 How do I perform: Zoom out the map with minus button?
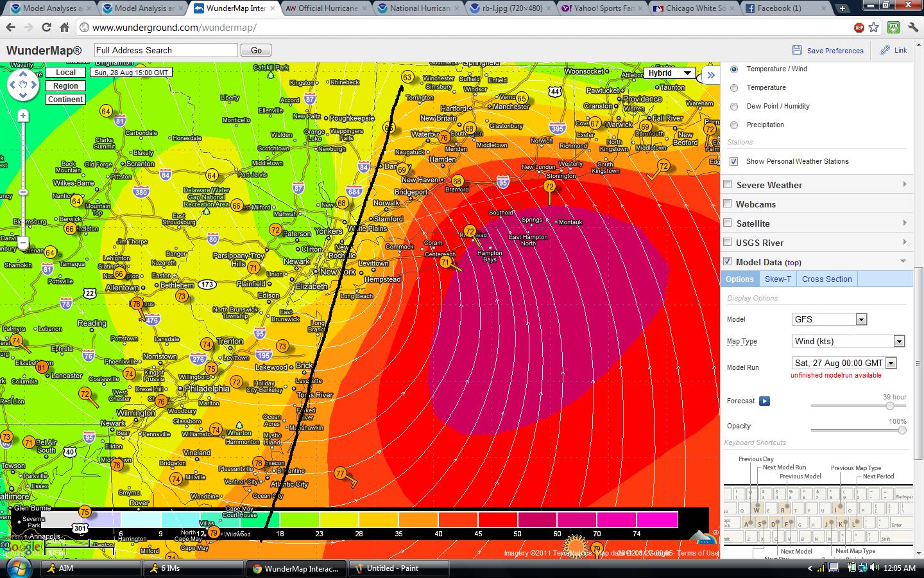pyautogui.click(x=23, y=243)
